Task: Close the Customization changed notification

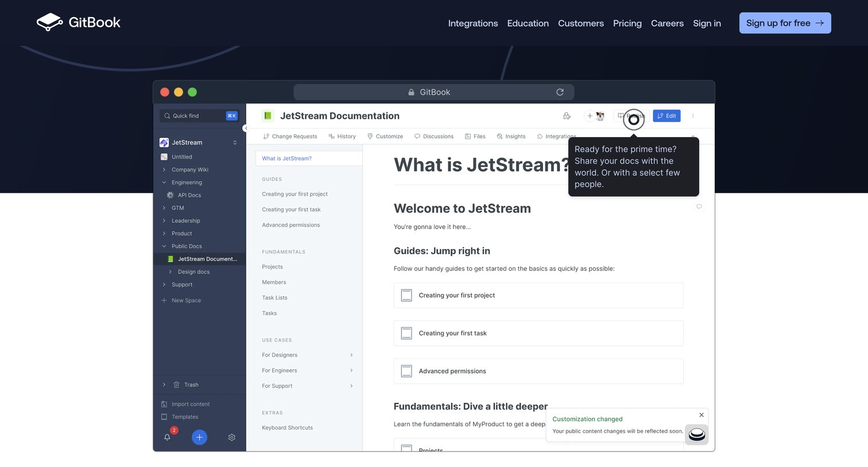Action: point(702,415)
